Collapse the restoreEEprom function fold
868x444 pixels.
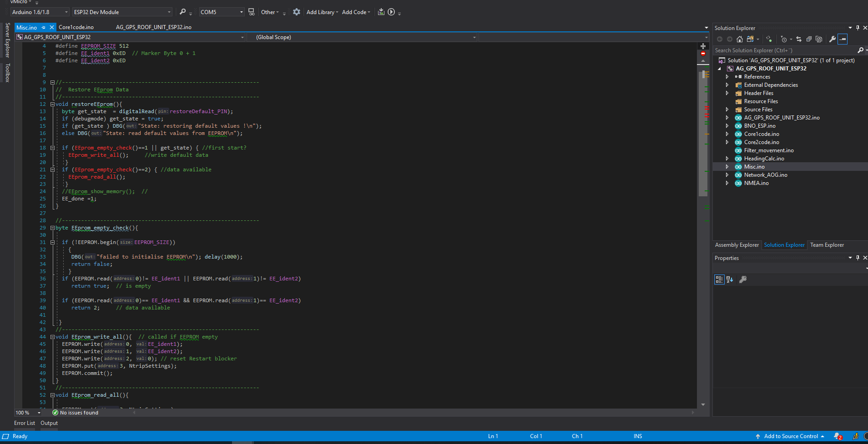coord(52,104)
